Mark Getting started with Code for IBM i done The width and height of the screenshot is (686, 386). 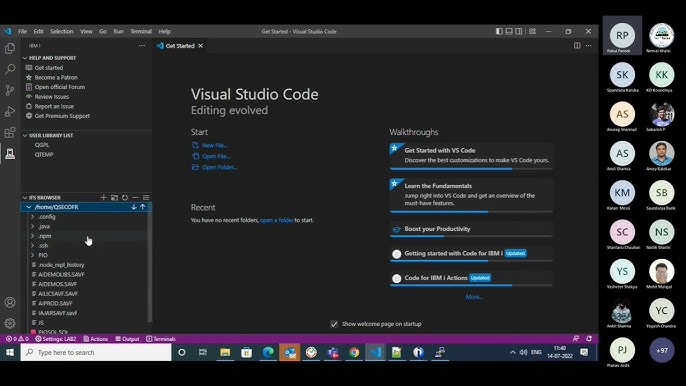[x=396, y=254]
